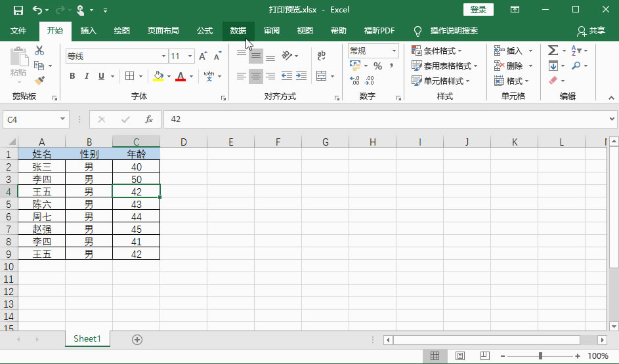Decrease decimal places icon
This screenshot has width=619, height=364.
370,81
